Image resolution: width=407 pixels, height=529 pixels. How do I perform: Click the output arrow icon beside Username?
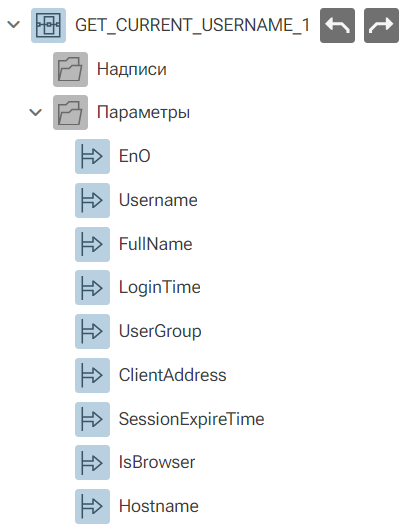pyautogui.click(x=92, y=200)
